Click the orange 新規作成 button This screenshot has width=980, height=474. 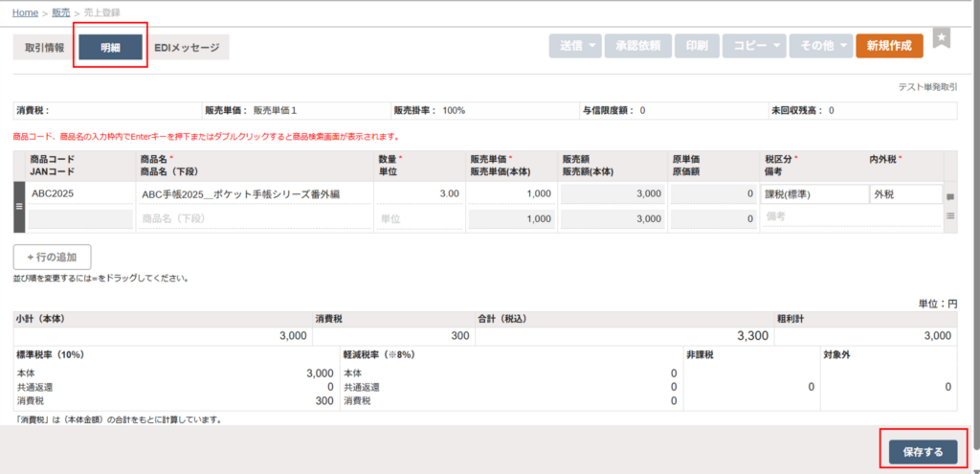coord(889,46)
